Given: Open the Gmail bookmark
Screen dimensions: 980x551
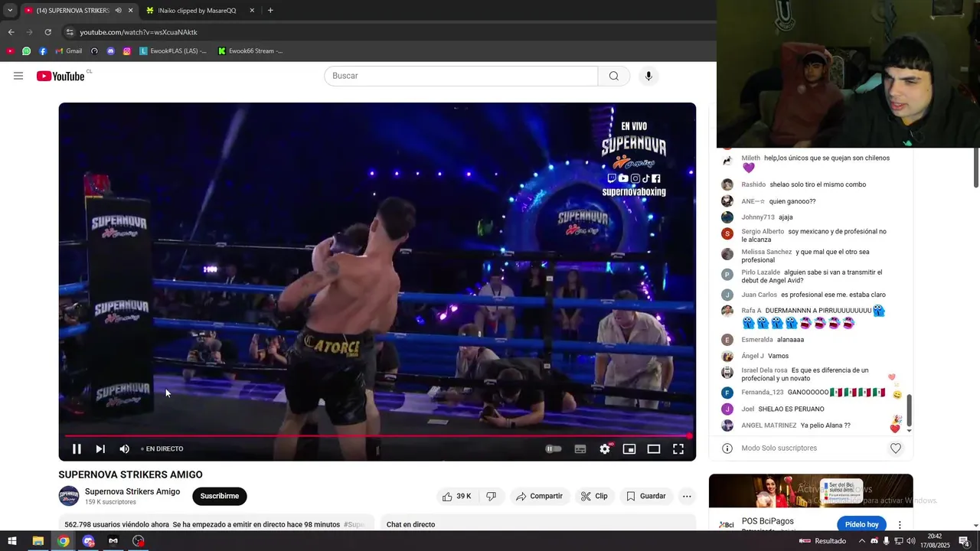Looking at the screenshot, I should [x=68, y=51].
